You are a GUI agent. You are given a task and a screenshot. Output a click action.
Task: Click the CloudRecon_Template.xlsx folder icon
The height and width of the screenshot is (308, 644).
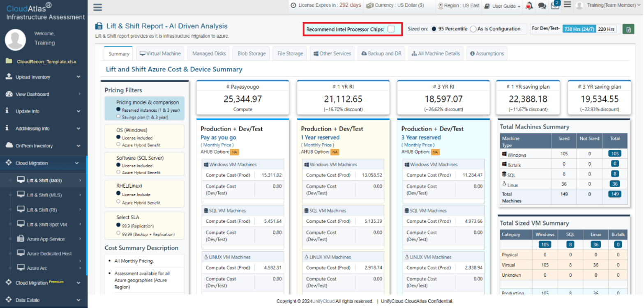pyautogui.click(x=9, y=61)
